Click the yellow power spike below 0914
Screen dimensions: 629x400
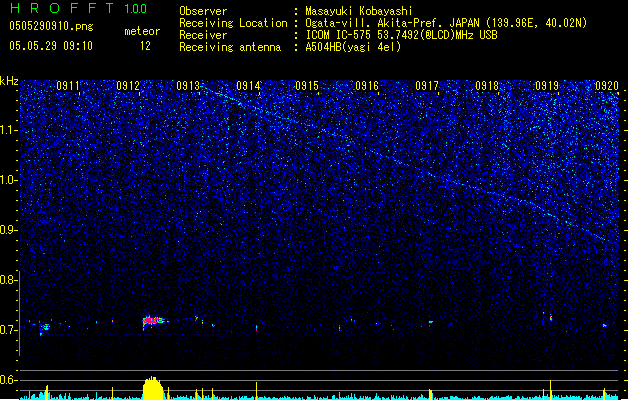point(256,390)
